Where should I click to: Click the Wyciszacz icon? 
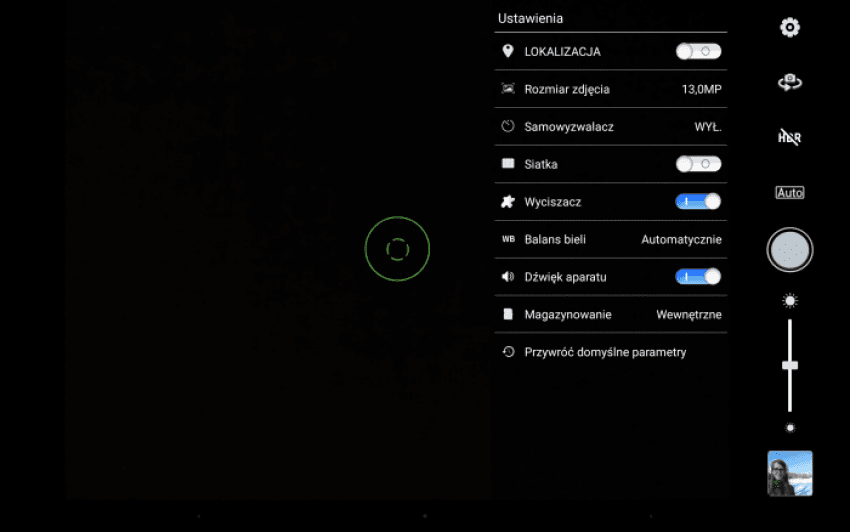click(x=508, y=202)
